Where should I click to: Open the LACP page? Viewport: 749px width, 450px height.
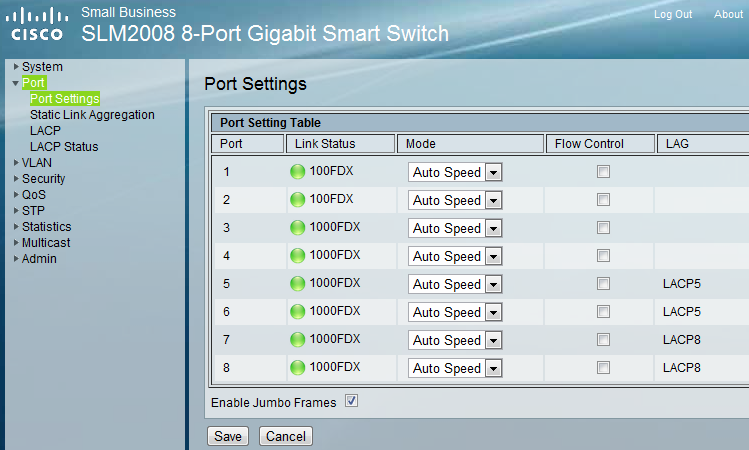coord(45,130)
